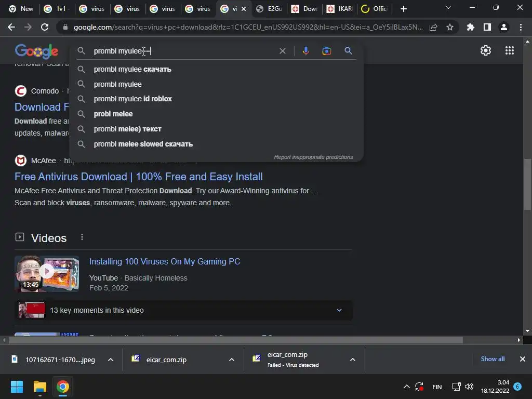The image size is (532, 399).
Task: Share this page from address bar
Action: pyautogui.click(x=433, y=28)
